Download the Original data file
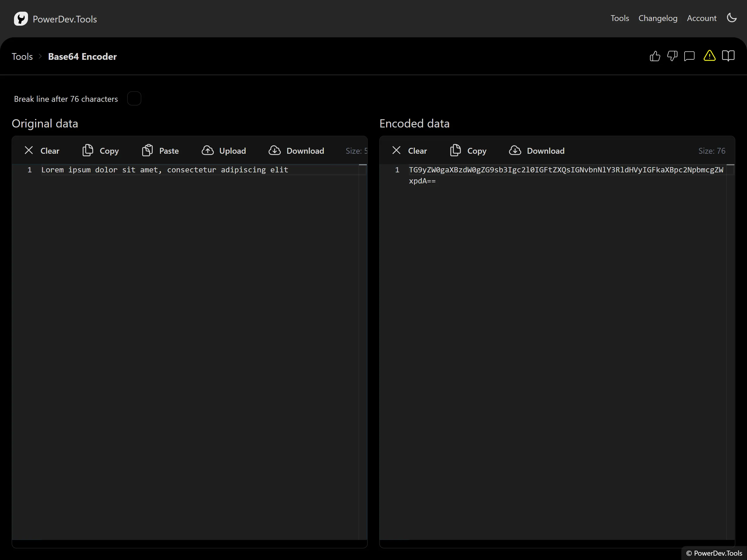The width and height of the screenshot is (747, 560). [296, 150]
